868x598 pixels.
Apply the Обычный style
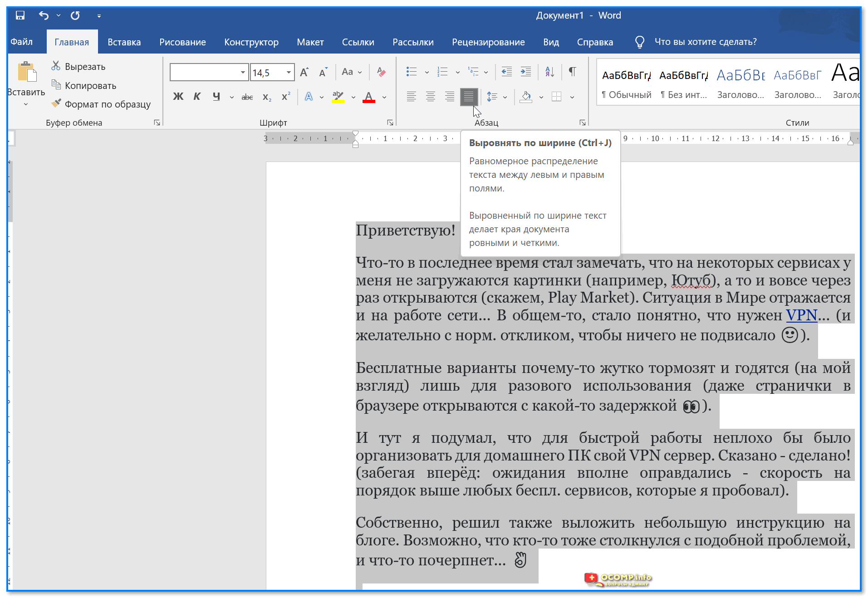626,83
